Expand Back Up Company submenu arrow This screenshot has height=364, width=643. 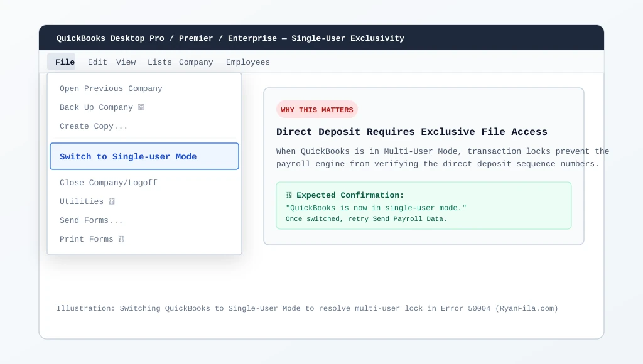coord(141,107)
